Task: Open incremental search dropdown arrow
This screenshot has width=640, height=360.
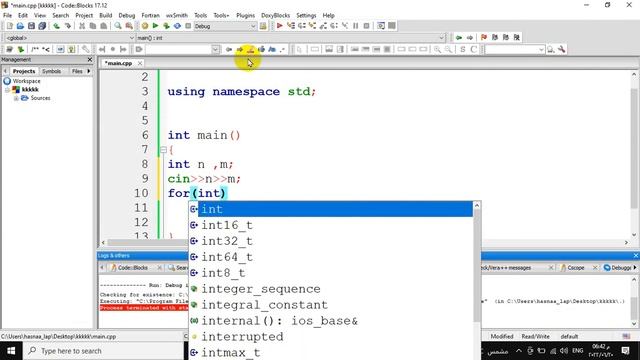Action: coord(216,49)
